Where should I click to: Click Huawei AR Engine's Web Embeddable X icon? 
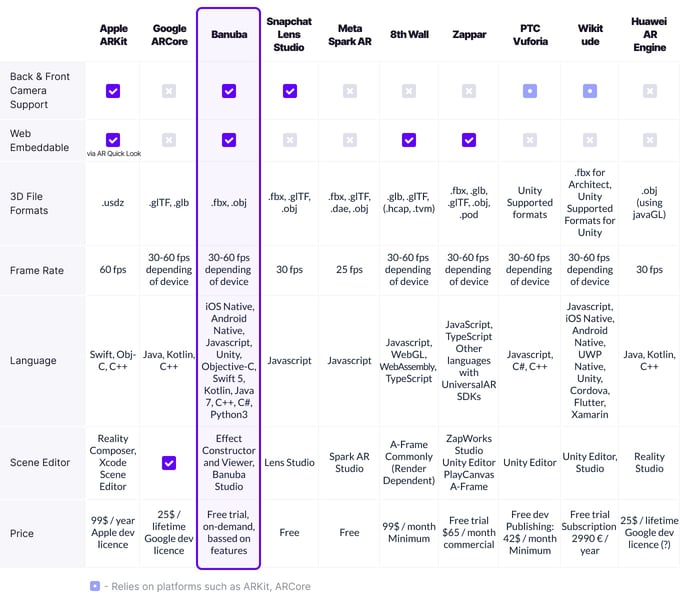[x=649, y=140]
